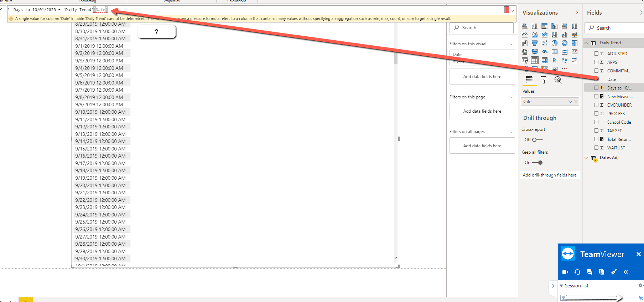Toggle the Keep all filters switch
The height and width of the screenshot is (302, 644).
[x=537, y=163]
